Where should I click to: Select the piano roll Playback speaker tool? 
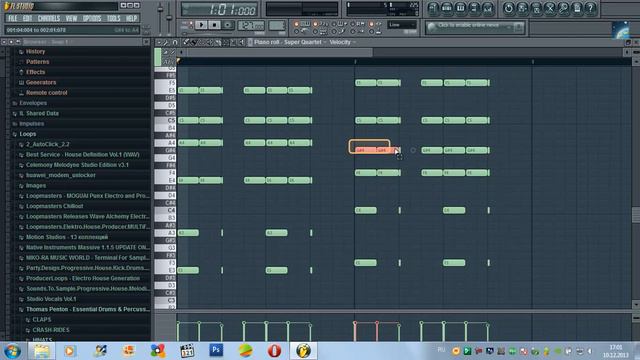[x=242, y=42]
